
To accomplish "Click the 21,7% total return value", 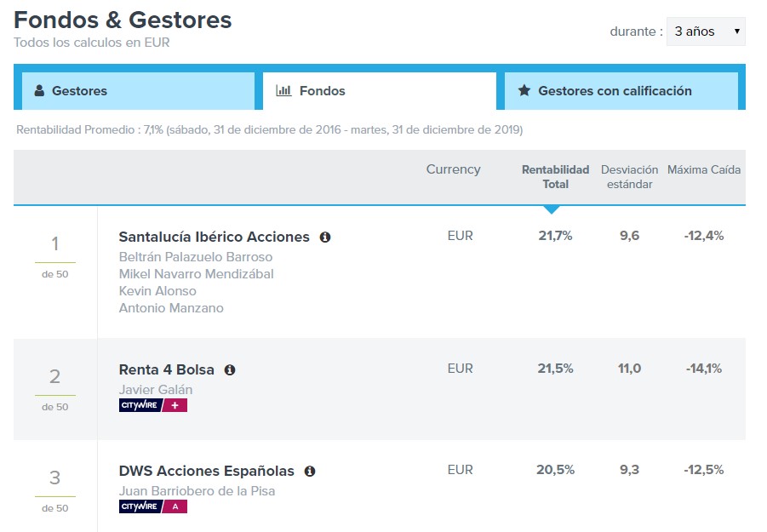I will pos(555,236).
